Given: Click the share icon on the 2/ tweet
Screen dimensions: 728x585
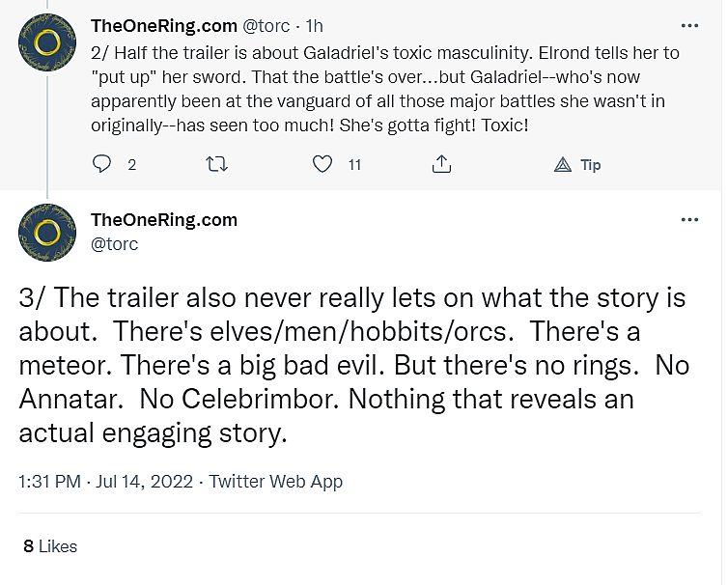Looking at the screenshot, I should 441,165.
